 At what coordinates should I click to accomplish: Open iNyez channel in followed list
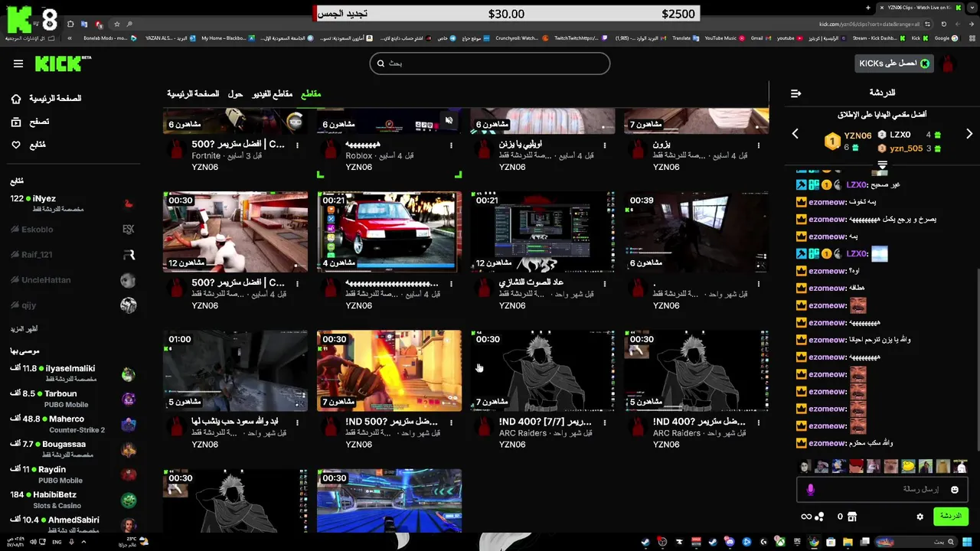click(73, 203)
